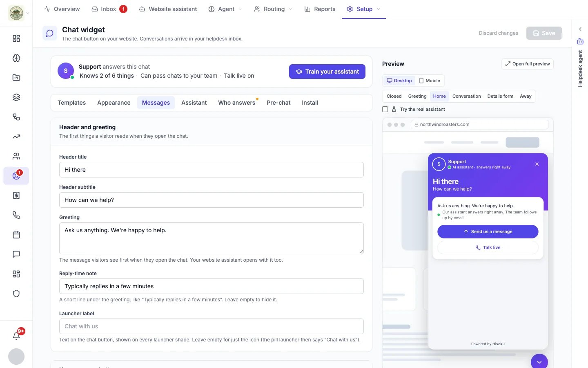
Task: Click the Northwind workspace logo
Action: [x=16, y=13]
